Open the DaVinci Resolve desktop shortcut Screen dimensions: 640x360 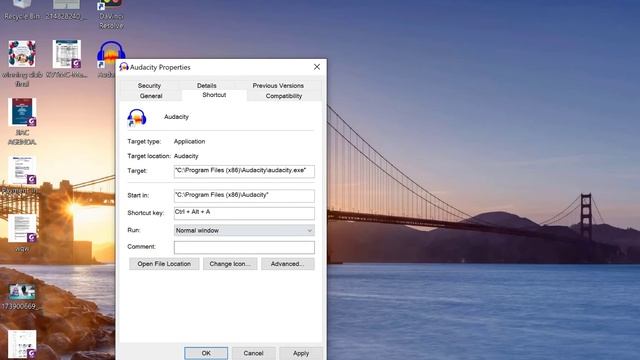111,14
